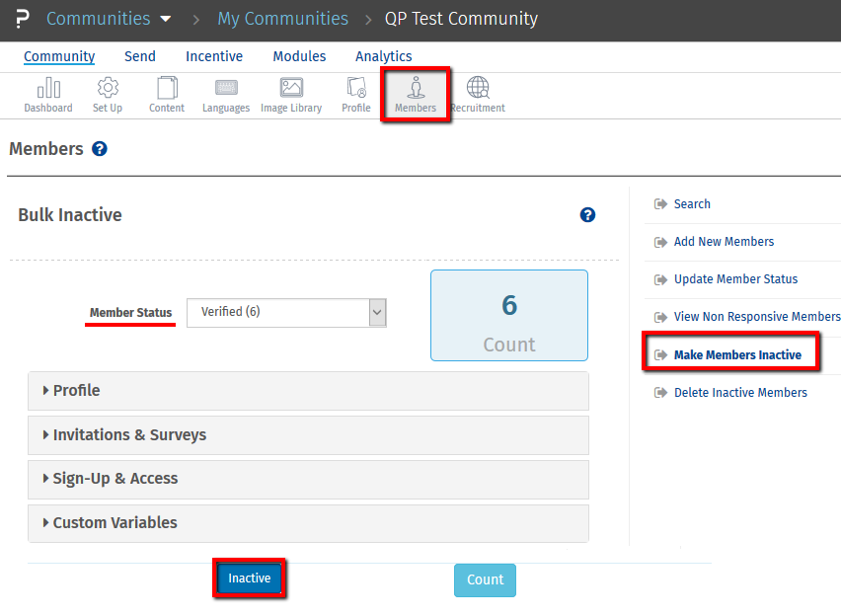This screenshot has height=616, width=841.
Task: Click arrow icon next to Make Members Inactive
Action: click(x=660, y=354)
